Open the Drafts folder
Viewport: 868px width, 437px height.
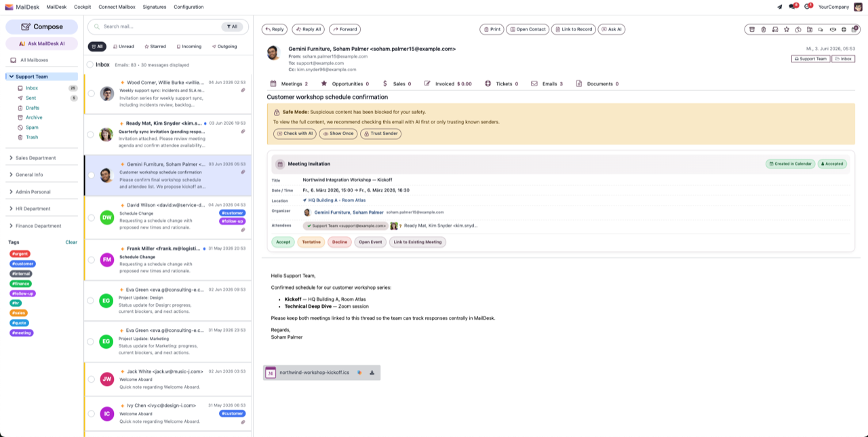(33, 108)
